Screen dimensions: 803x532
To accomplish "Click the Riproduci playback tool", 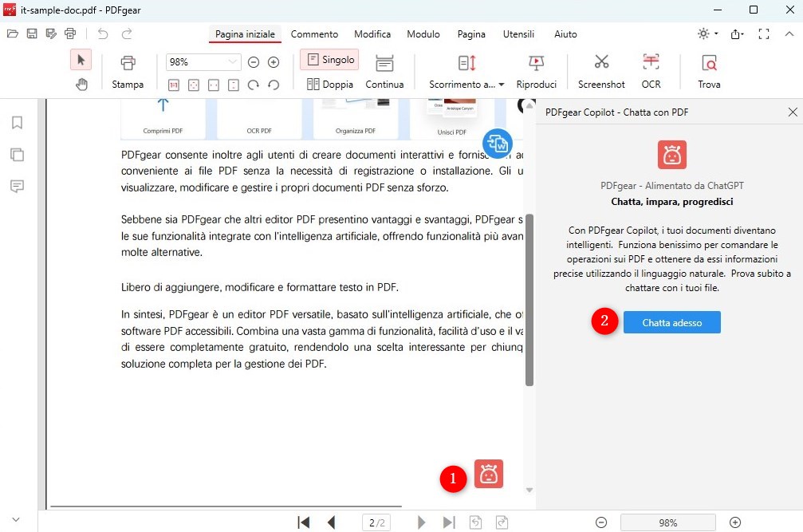I will [x=536, y=70].
